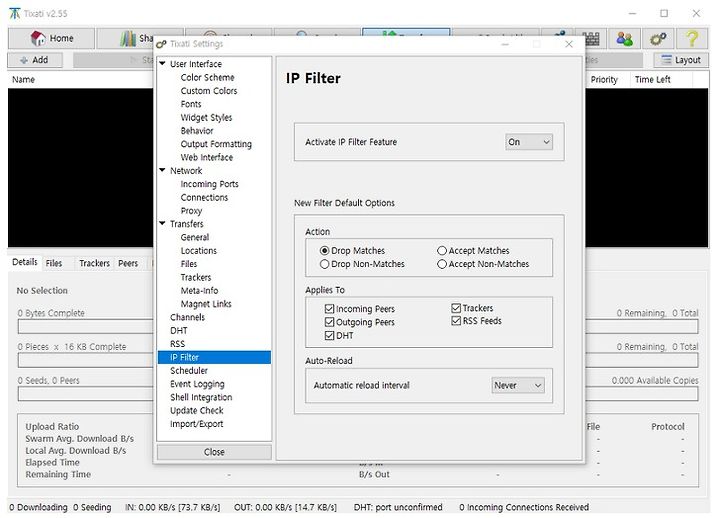Screen dimensions: 720x518
Task: Collapse the User Interface tree section
Action: [163, 63]
